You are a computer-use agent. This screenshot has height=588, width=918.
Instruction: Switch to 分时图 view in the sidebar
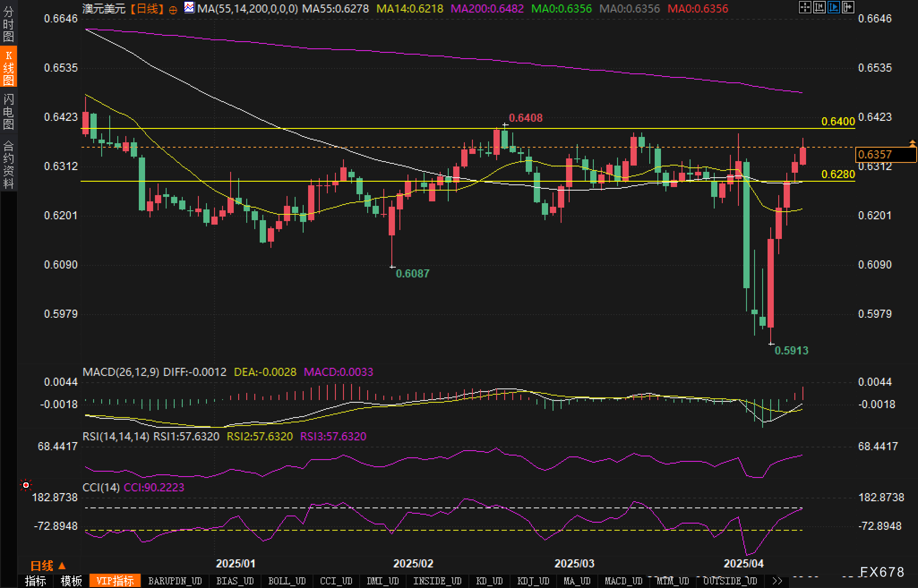[8, 24]
